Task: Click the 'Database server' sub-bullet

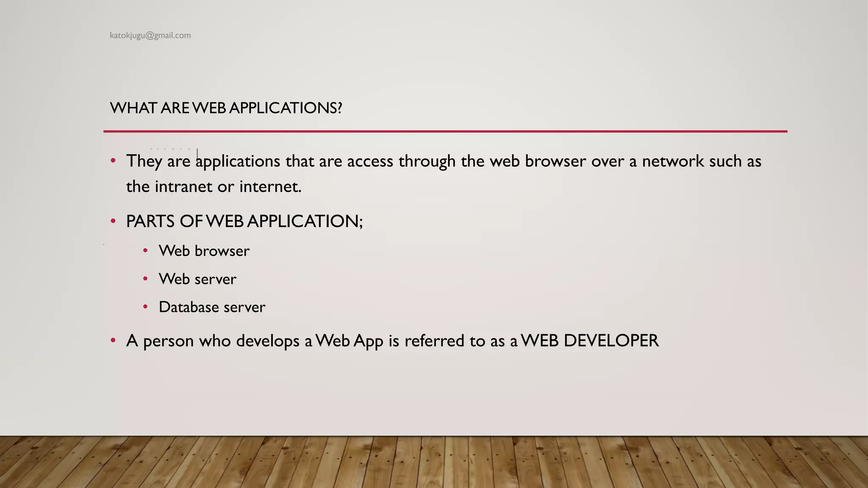Action: coord(212,307)
